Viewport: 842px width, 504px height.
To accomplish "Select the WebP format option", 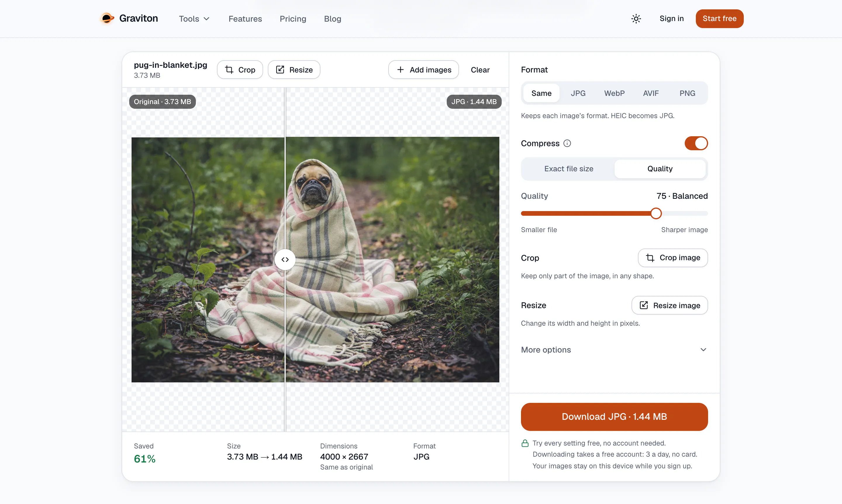I will coord(614,93).
